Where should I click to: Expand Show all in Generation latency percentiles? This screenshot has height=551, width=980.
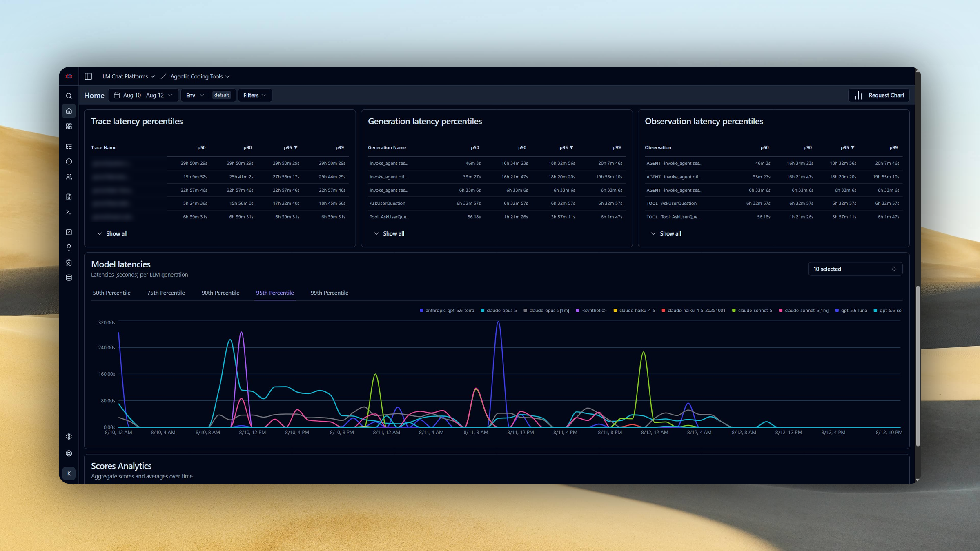(x=389, y=233)
